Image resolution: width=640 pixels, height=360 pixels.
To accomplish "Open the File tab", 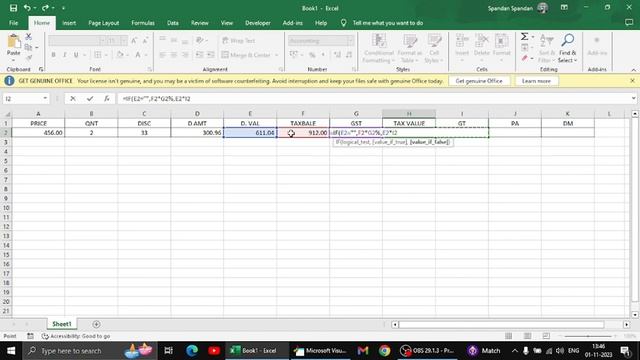I will point(13,23).
